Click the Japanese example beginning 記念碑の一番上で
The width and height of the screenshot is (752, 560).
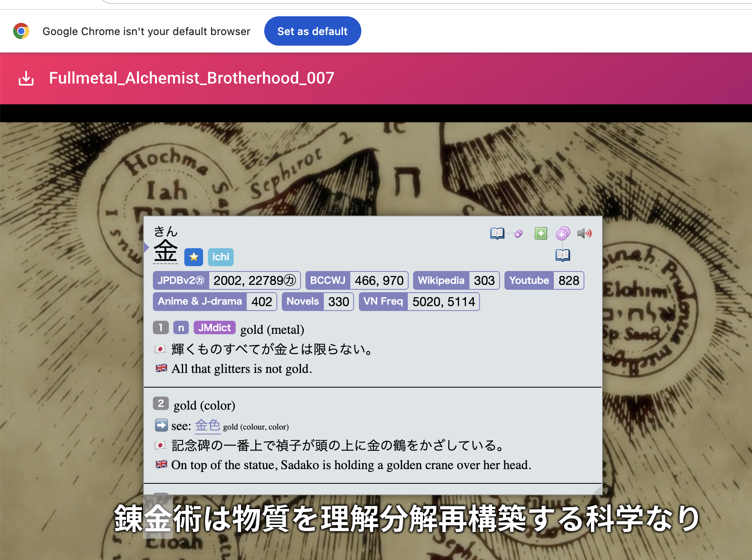pos(338,445)
